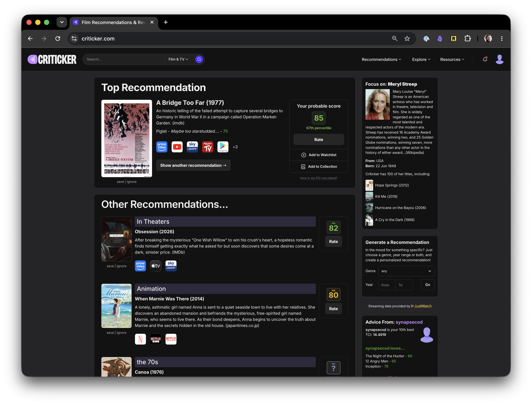Open the browser zoom magnifier icon
Screen dimensions: 532x405
[x=395, y=39]
